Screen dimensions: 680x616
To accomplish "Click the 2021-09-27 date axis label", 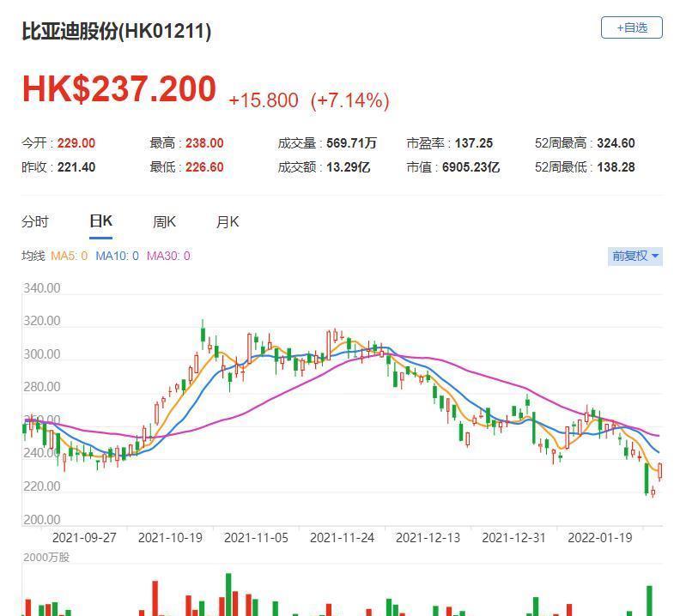I will [x=84, y=538].
